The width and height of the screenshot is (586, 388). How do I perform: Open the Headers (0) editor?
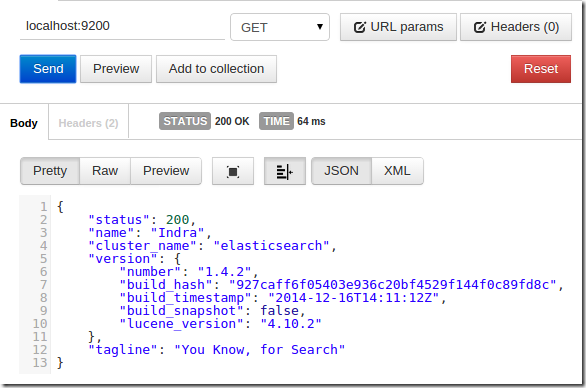pyautogui.click(x=516, y=27)
